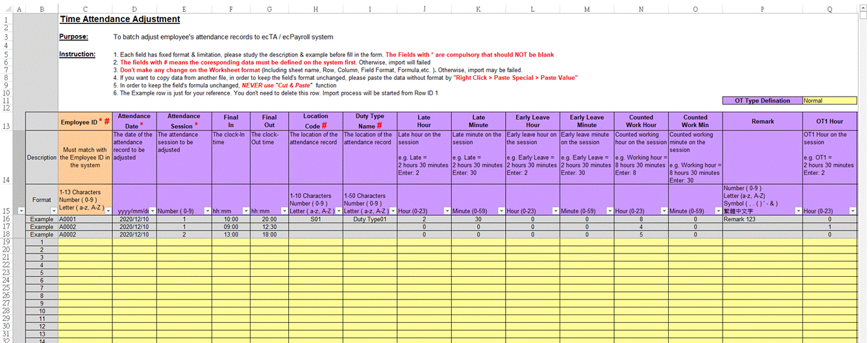Select the Attendance Date header cell
The width and height of the screenshot is (868, 343).
[x=134, y=121]
